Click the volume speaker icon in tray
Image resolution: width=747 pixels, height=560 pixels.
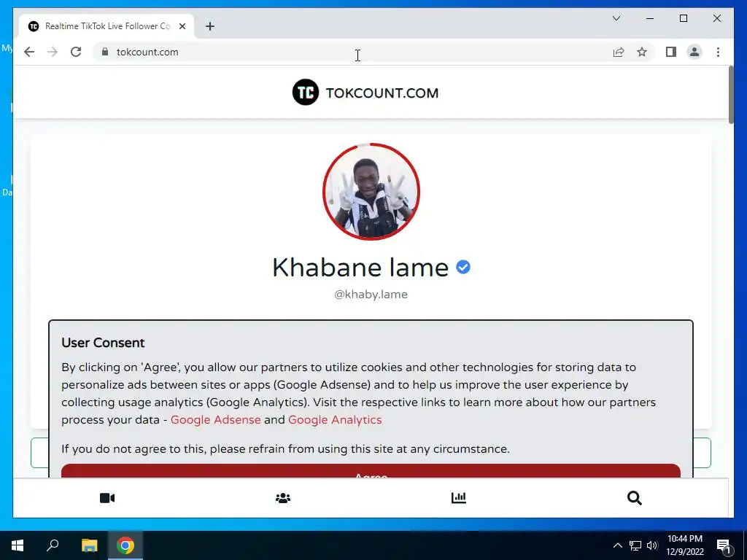(x=652, y=545)
